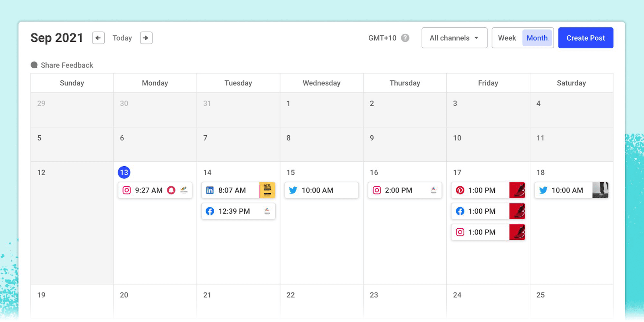
Task: Click the Saturday column header
Action: [572, 83]
